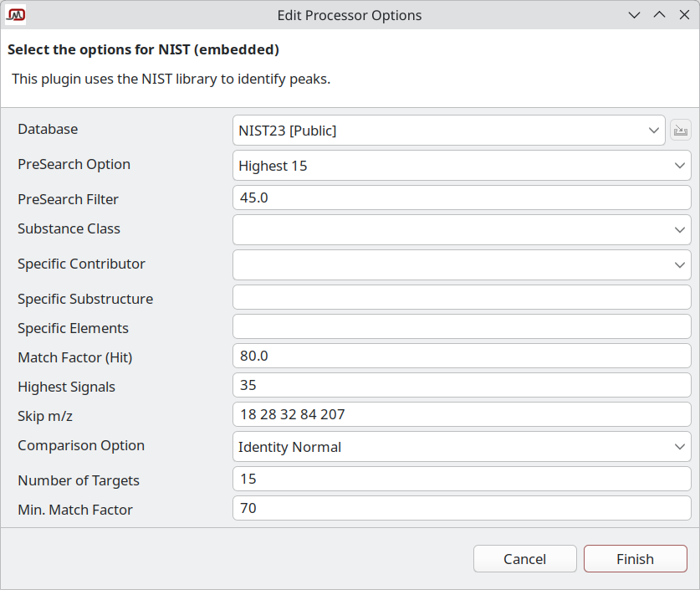Expand the PreSearch Option dropdown

pyautogui.click(x=462, y=166)
